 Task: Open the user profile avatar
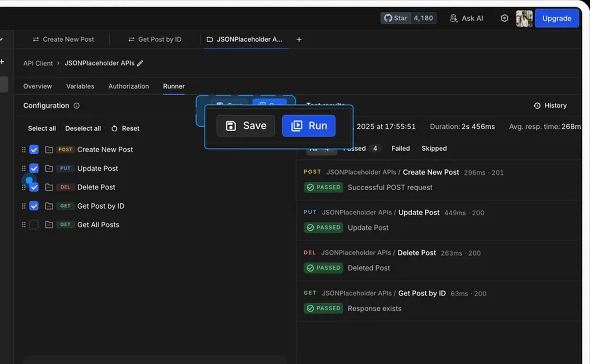524,19
